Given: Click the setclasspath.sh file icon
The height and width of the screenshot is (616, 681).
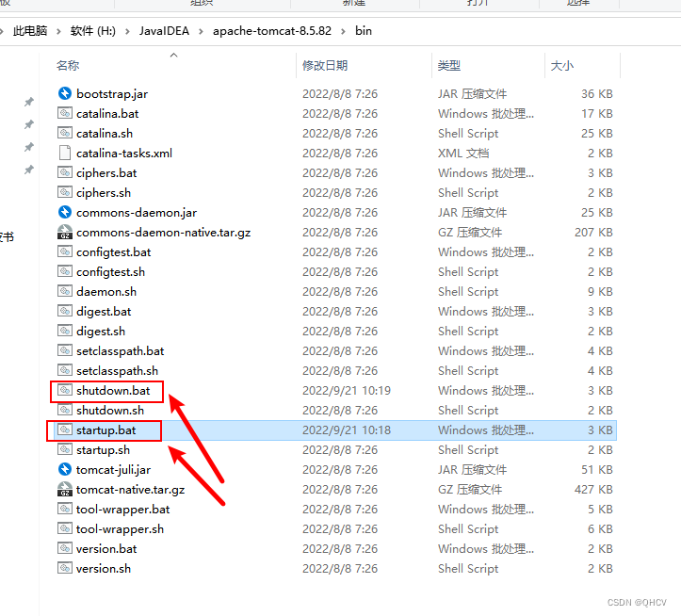Looking at the screenshot, I should point(65,370).
